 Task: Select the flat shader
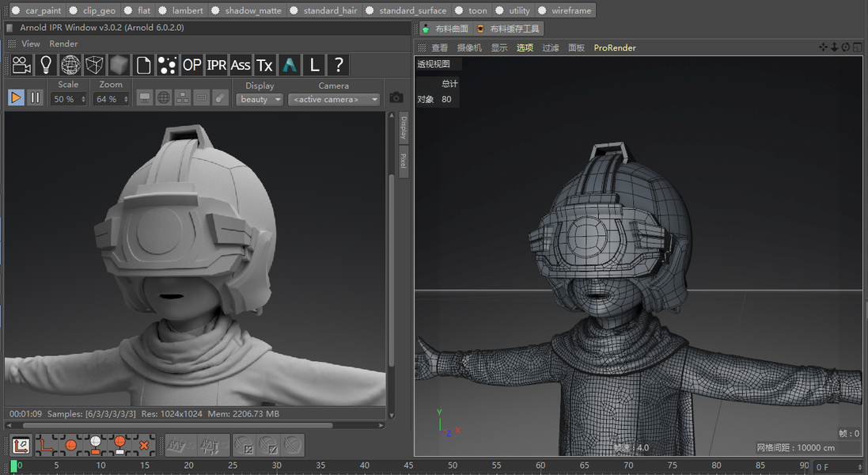(x=138, y=10)
